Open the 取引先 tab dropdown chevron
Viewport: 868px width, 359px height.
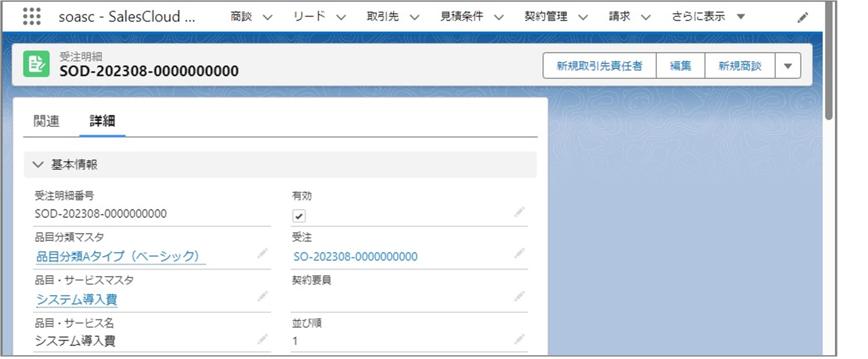[x=414, y=18]
